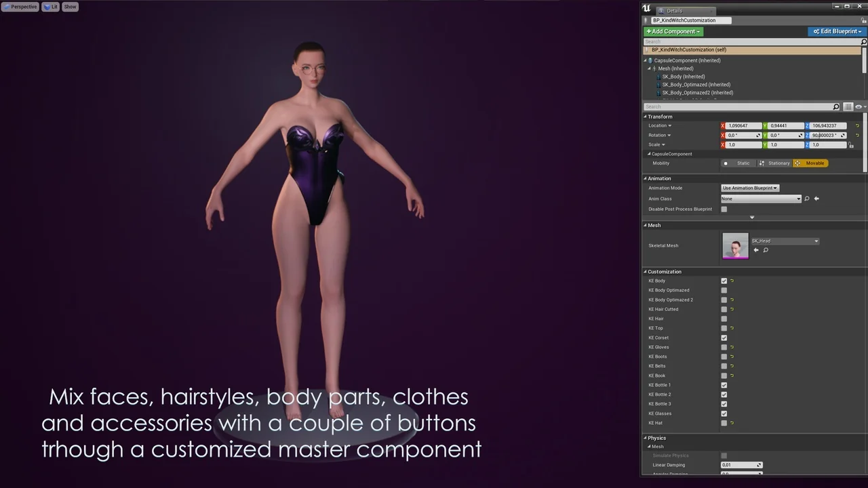
Task: Use selected asset arrow for Skeletal Mesh
Action: pos(756,250)
